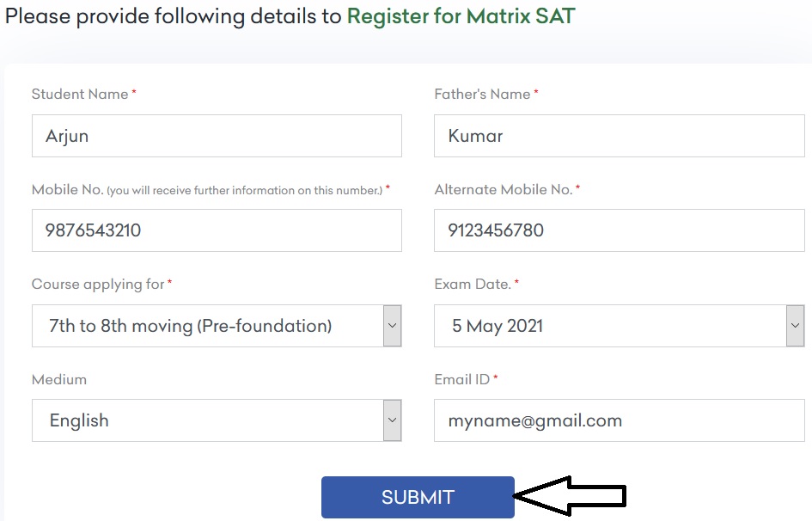Focus the Mobile No. input field
This screenshot has height=521, width=812.
pos(217,231)
